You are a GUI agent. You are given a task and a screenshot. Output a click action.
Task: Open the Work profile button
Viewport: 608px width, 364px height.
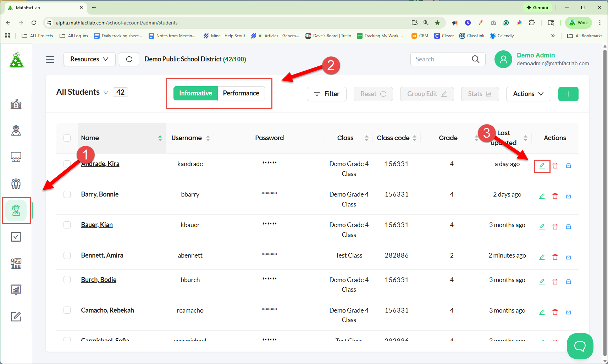coord(579,23)
